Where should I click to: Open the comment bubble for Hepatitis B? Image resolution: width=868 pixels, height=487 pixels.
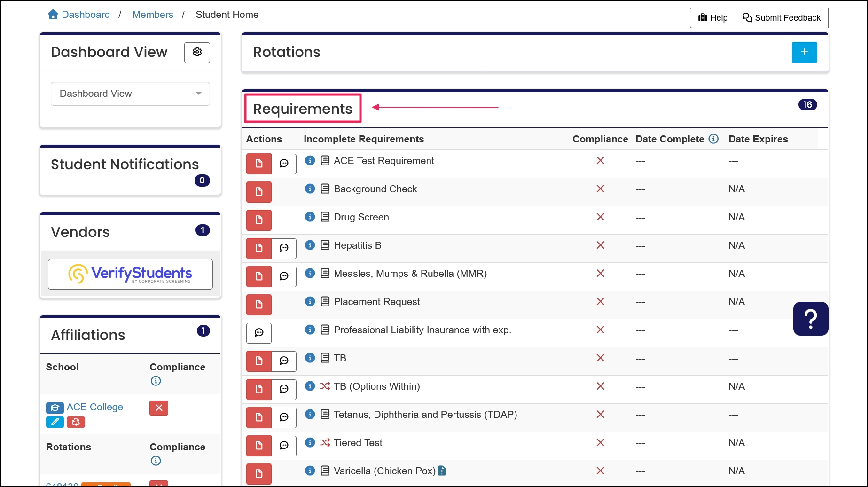[x=284, y=248]
